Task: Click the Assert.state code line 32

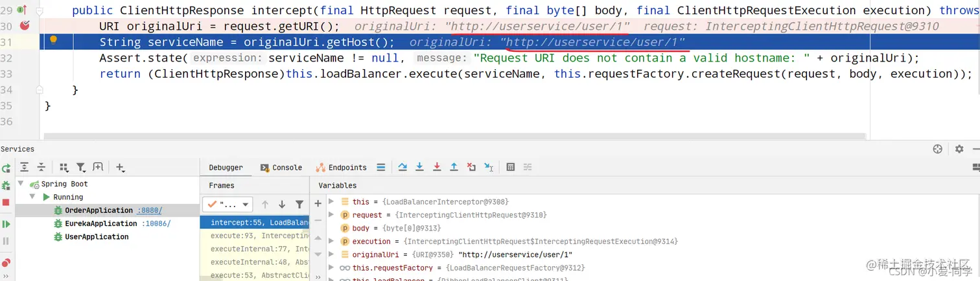Action: coord(509,58)
